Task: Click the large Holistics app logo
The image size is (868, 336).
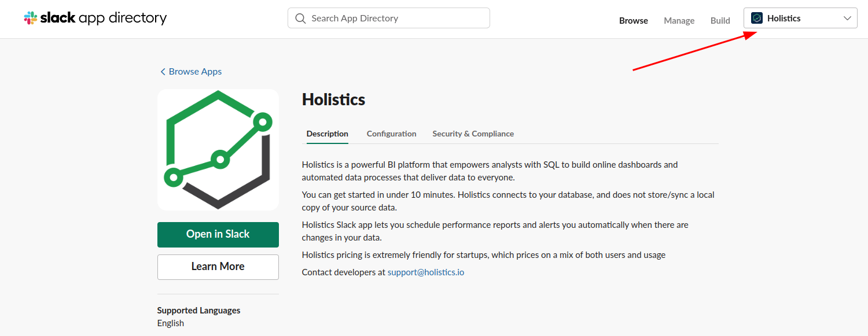Action: (x=218, y=150)
